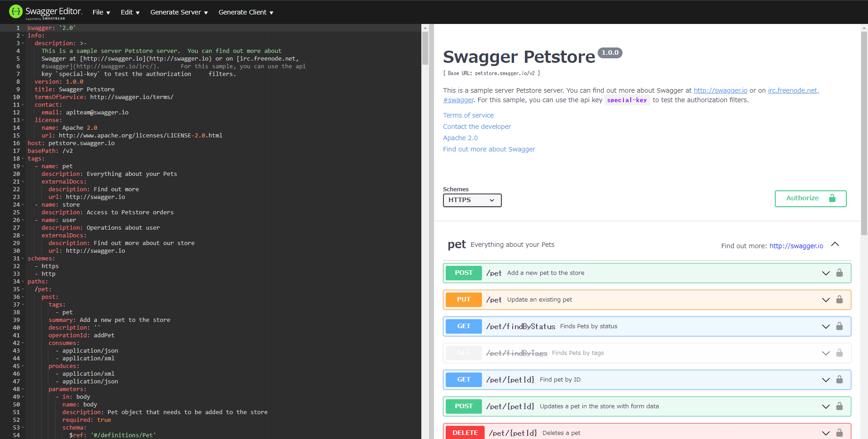The image size is (868, 439).
Task: Open the lock icon for GET /pet/findByStatus
Action: point(840,326)
